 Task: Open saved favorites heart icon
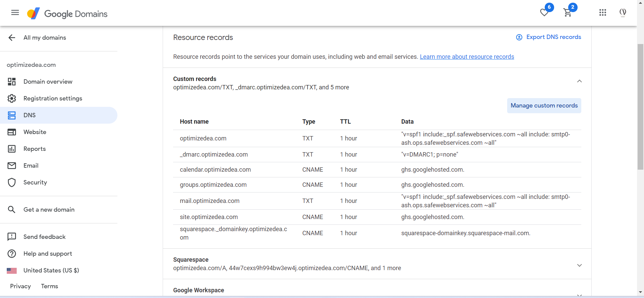pyautogui.click(x=544, y=13)
